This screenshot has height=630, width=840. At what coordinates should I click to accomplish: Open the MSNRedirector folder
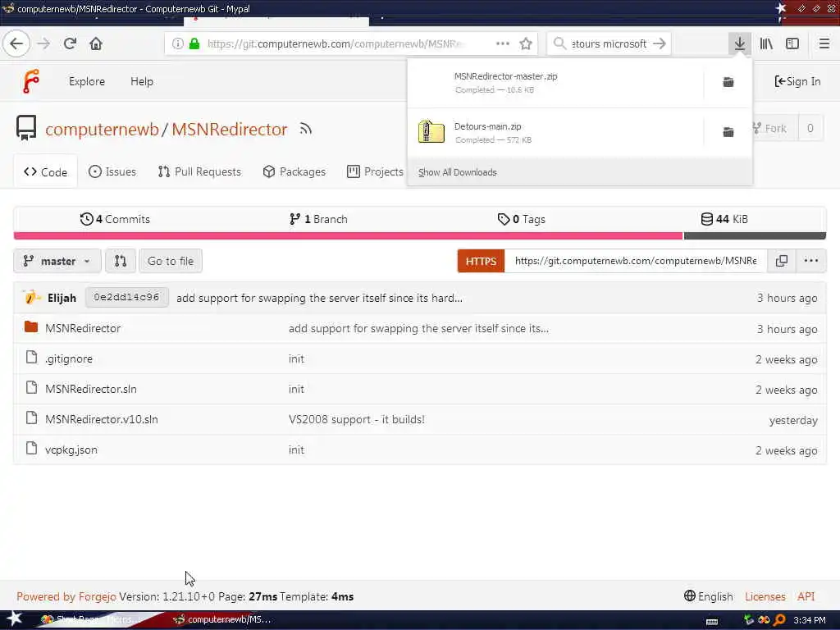pos(83,328)
